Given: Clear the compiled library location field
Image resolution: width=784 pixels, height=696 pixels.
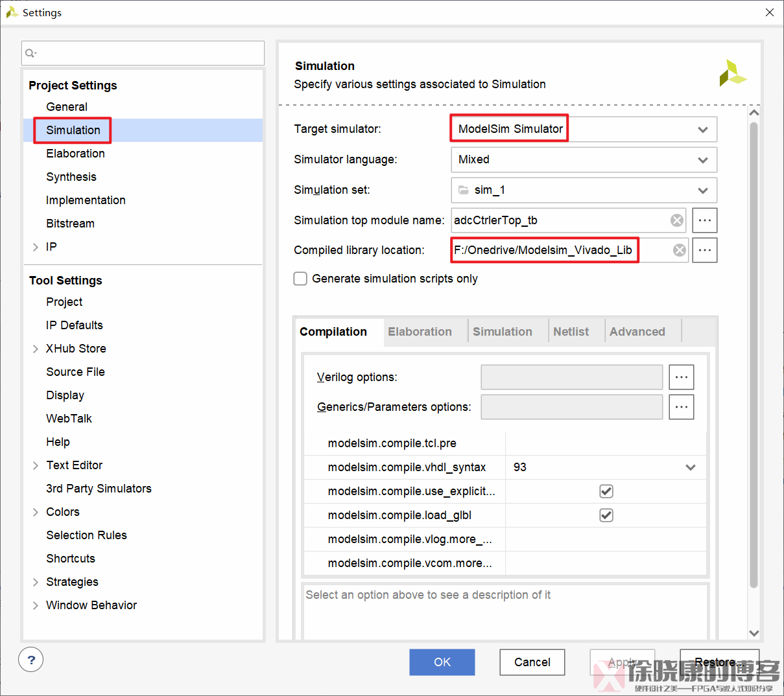Looking at the screenshot, I should coord(679,250).
